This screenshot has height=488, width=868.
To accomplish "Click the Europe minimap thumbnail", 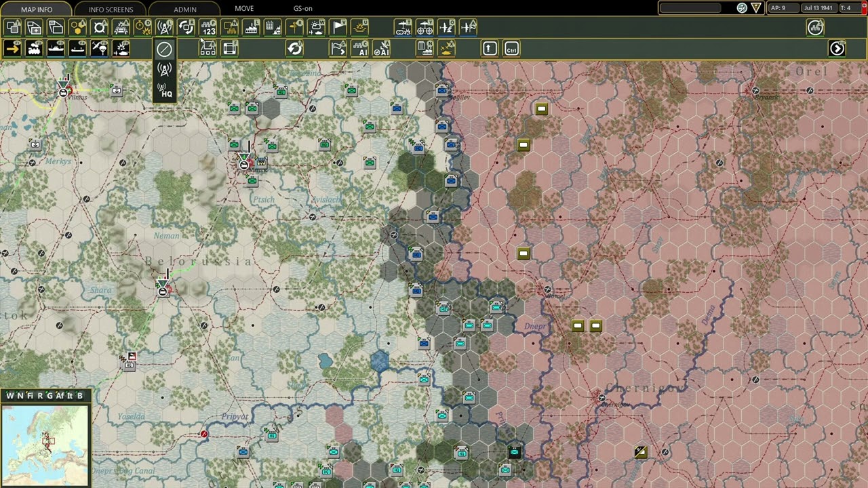I will tap(45, 445).
